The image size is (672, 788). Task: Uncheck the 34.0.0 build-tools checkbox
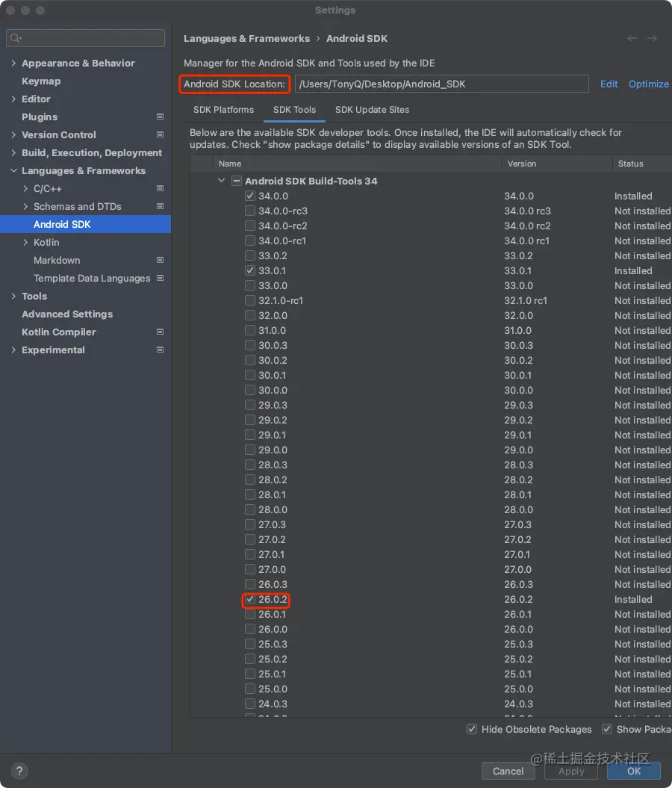249,196
